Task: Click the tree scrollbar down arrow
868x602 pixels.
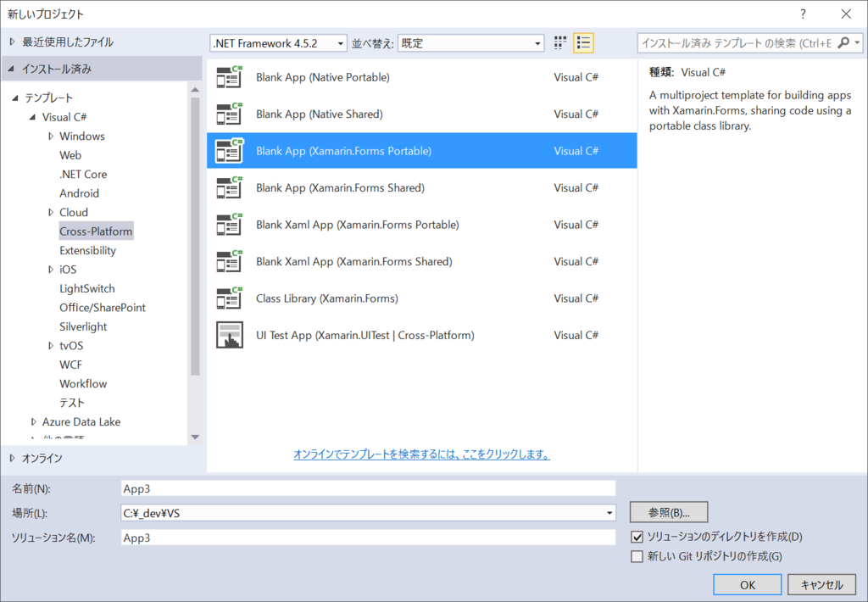Action: point(195,437)
